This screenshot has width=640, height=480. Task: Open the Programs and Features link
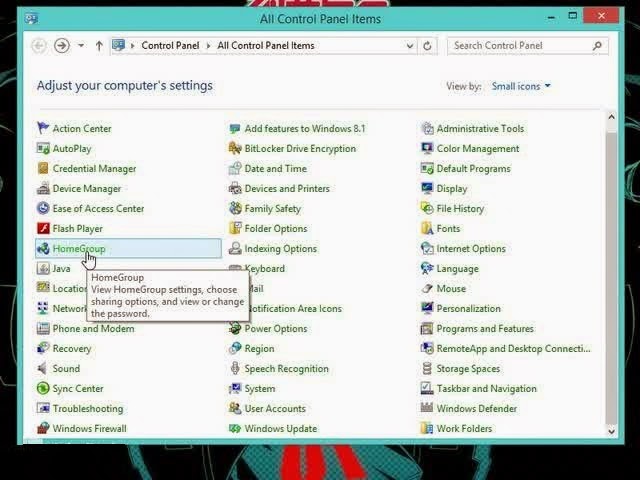pyautogui.click(x=485, y=329)
